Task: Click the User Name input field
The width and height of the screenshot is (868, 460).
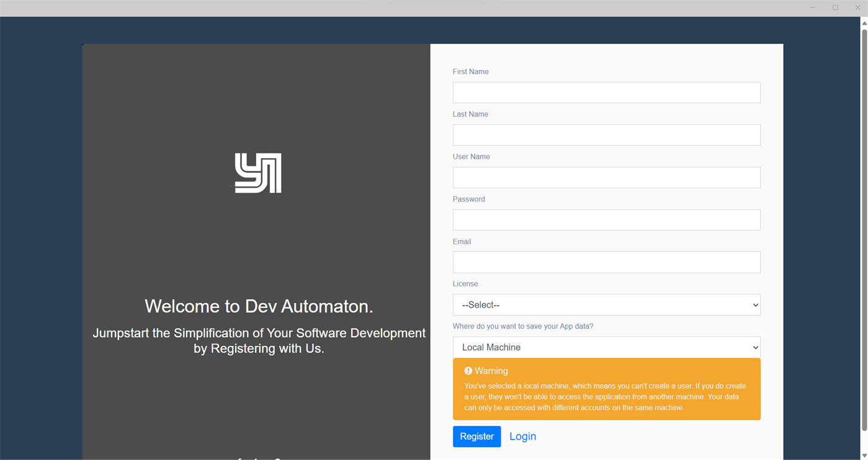Action: 606,177
